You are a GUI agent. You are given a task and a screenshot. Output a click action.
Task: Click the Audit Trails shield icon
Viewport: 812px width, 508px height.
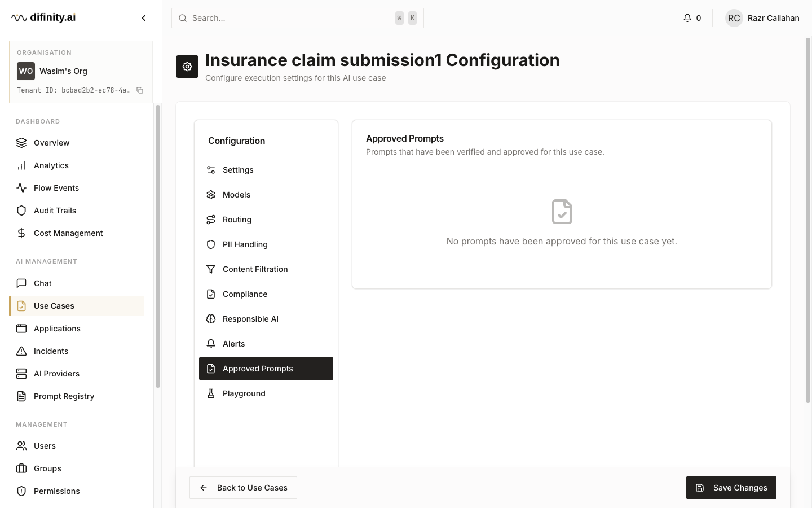(21, 211)
